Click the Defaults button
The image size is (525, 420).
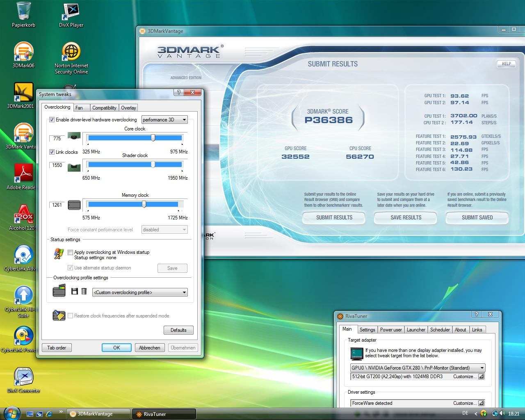click(178, 330)
